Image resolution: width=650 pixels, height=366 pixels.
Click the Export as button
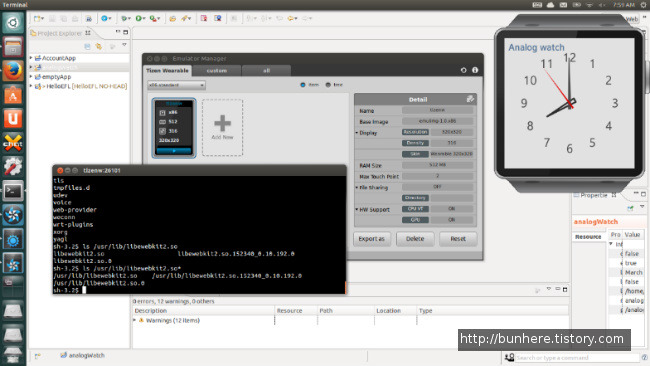[371, 239]
